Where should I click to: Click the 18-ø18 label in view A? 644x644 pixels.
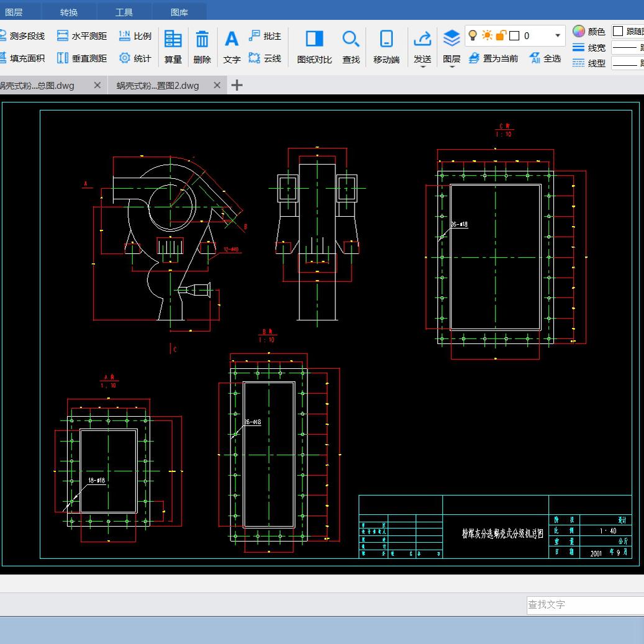click(96, 480)
